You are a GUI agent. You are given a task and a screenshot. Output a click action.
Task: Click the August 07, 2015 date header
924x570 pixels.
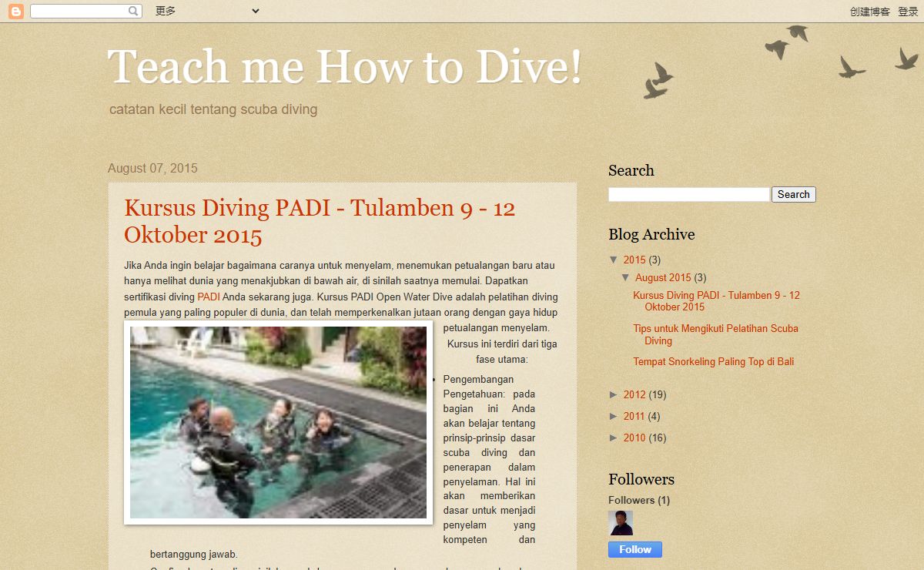click(x=152, y=168)
